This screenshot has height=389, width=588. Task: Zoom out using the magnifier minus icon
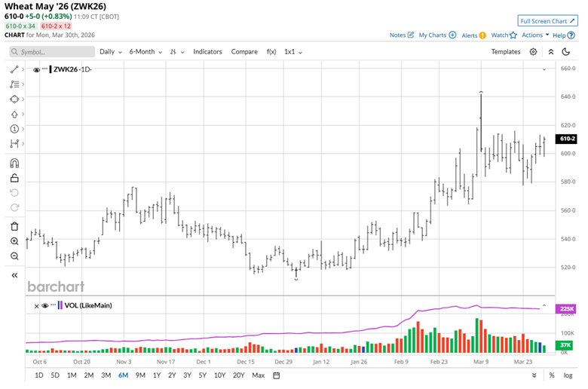click(x=14, y=256)
